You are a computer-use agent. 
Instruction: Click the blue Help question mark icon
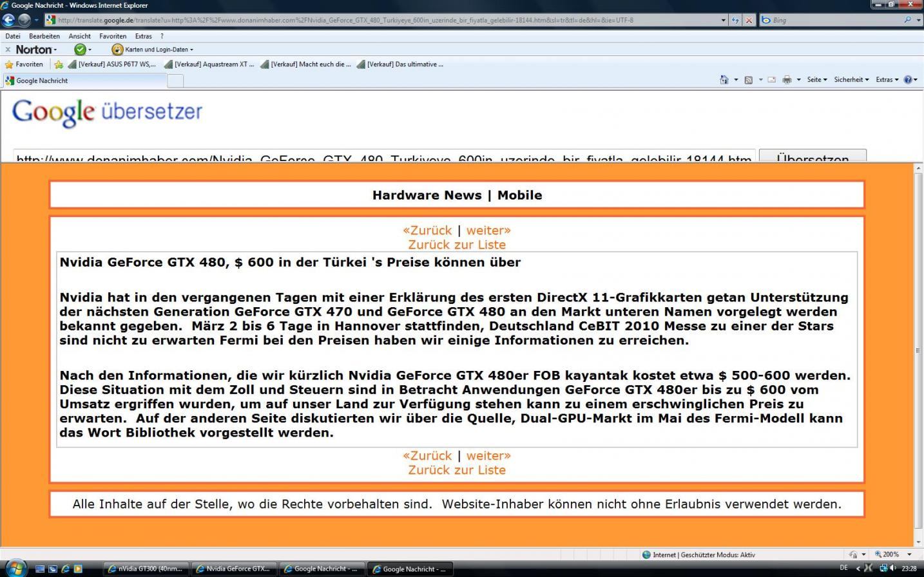tap(908, 80)
